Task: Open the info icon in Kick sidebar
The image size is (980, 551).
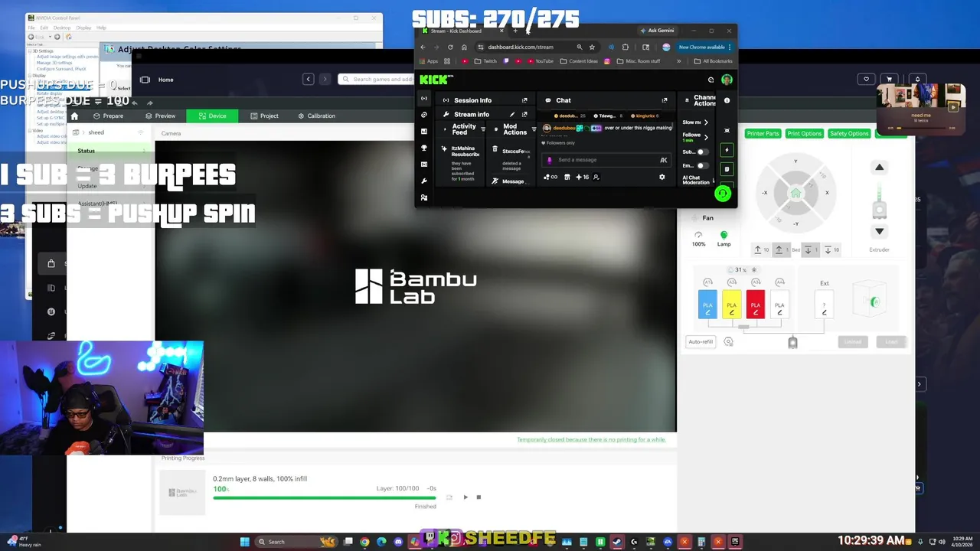Action: [x=727, y=100]
